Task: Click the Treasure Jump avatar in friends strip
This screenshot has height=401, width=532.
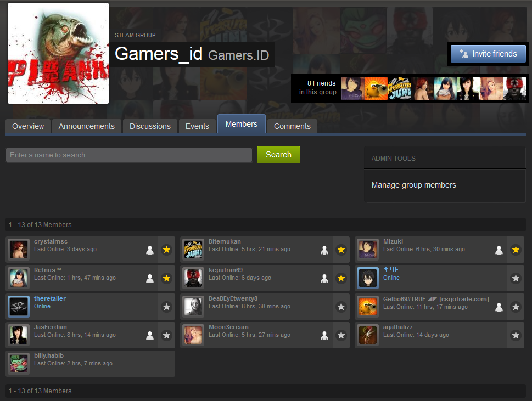Action: [399, 88]
